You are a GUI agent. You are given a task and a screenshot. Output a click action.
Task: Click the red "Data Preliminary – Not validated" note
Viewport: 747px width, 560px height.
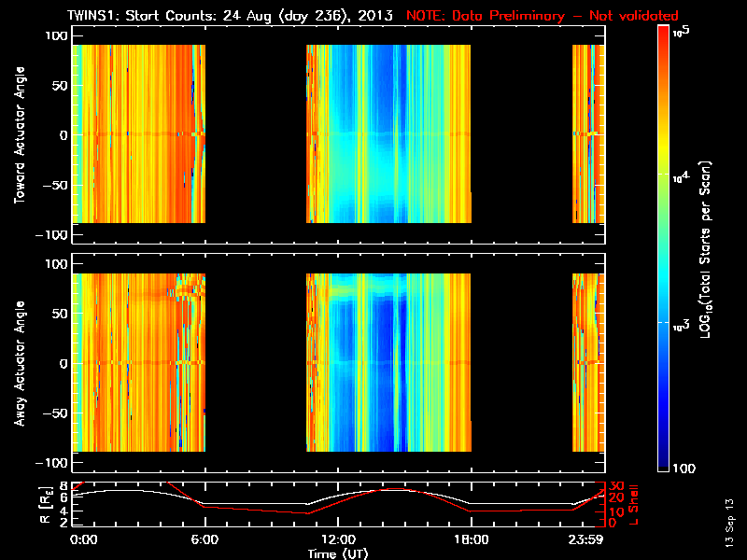click(542, 16)
